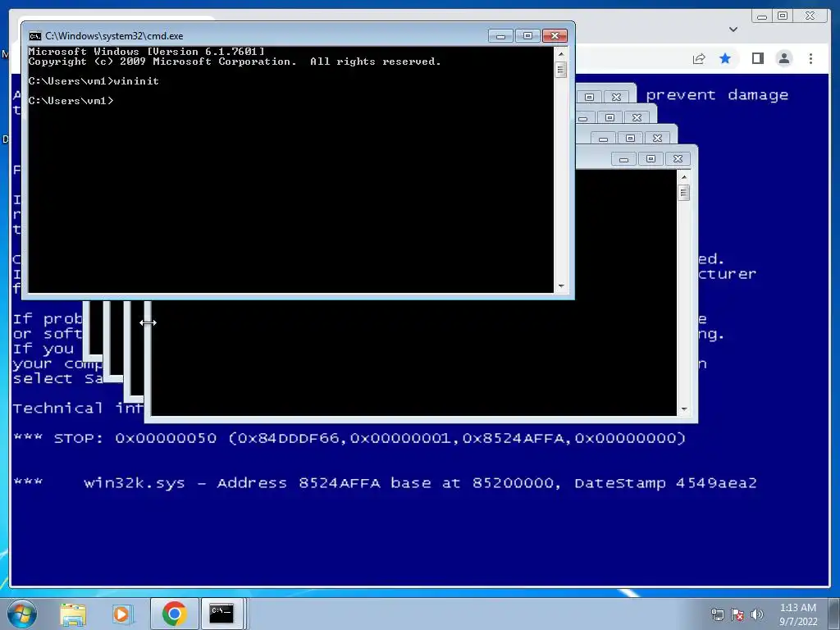Click the second cmd window's scrollbar down arrow

click(683, 409)
